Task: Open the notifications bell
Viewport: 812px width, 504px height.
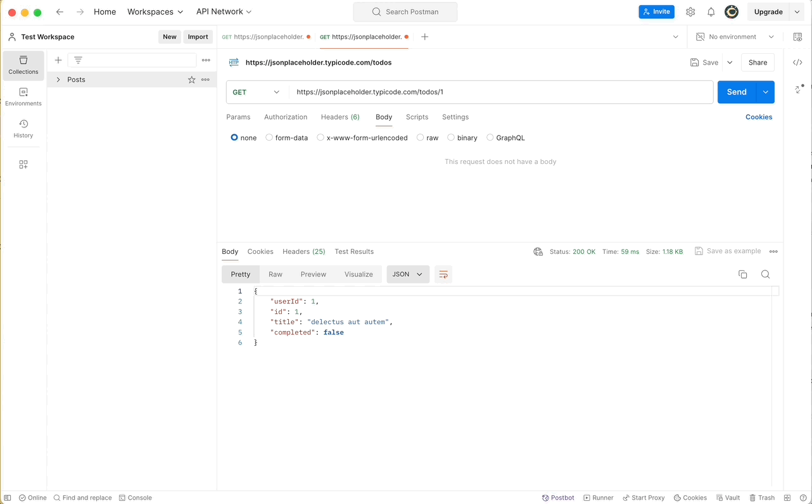Action: pyautogui.click(x=711, y=12)
